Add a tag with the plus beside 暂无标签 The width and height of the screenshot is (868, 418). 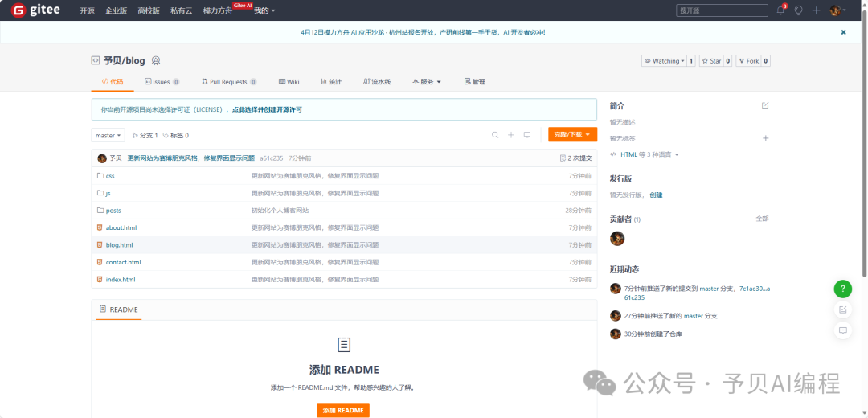pyautogui.click(x=766, y=137)
